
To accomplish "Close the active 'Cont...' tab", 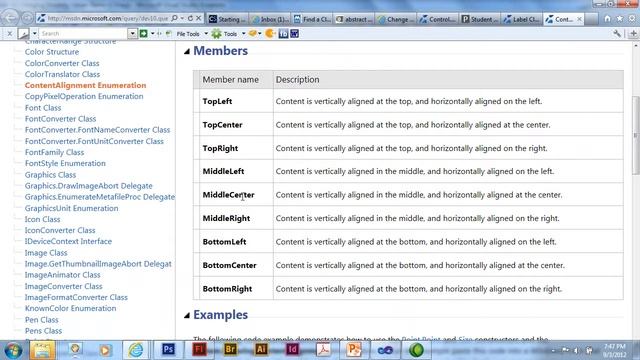I will pos(579,19).
